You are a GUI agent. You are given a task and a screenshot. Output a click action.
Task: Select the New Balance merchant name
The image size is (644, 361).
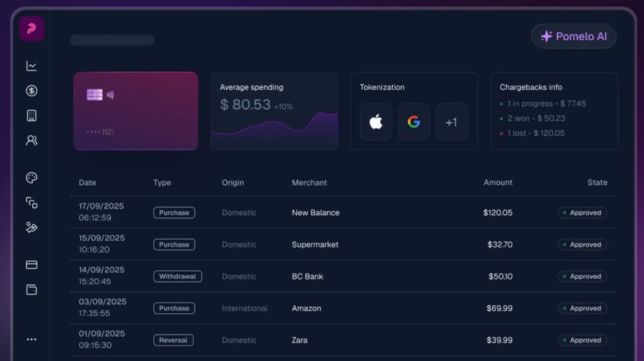pyautogui.click(x=316, y=212)
